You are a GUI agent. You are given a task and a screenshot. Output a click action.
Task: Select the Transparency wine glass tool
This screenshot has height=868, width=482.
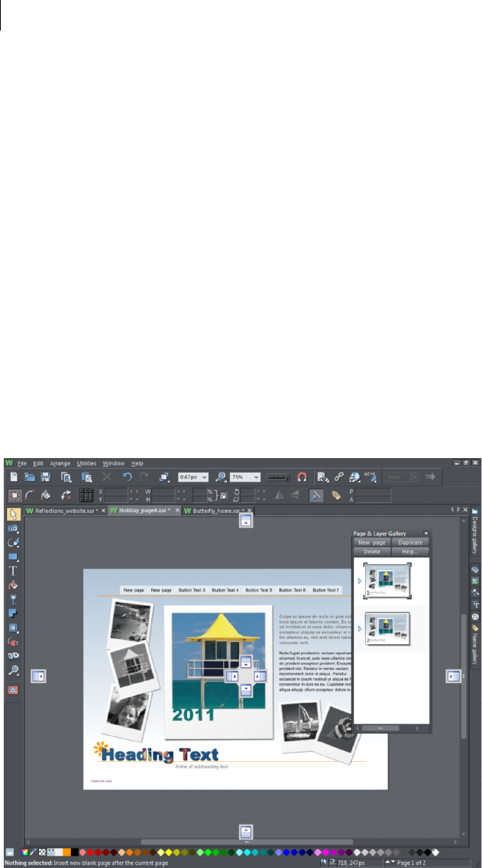[13, 599]
